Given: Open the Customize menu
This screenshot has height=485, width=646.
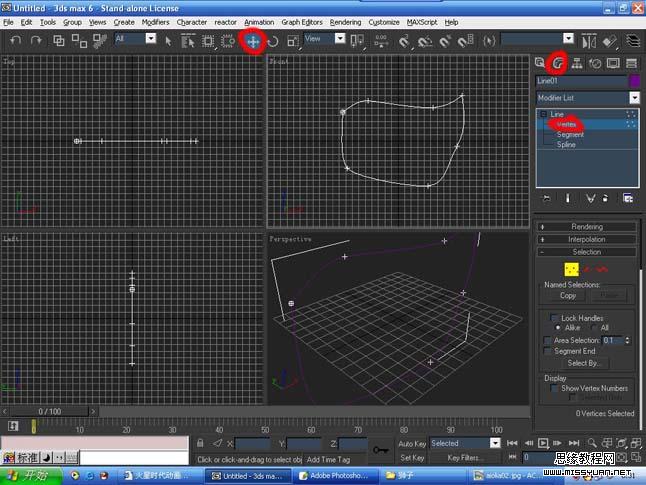Looking at the screenshot, I should click(384, 22).
